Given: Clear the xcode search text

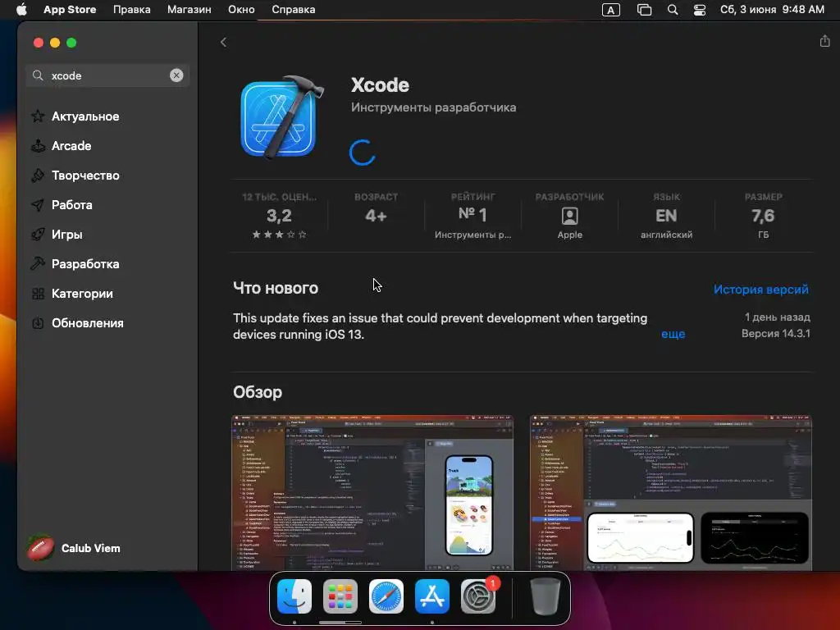Looking at the screenshot, I should 176,75.
